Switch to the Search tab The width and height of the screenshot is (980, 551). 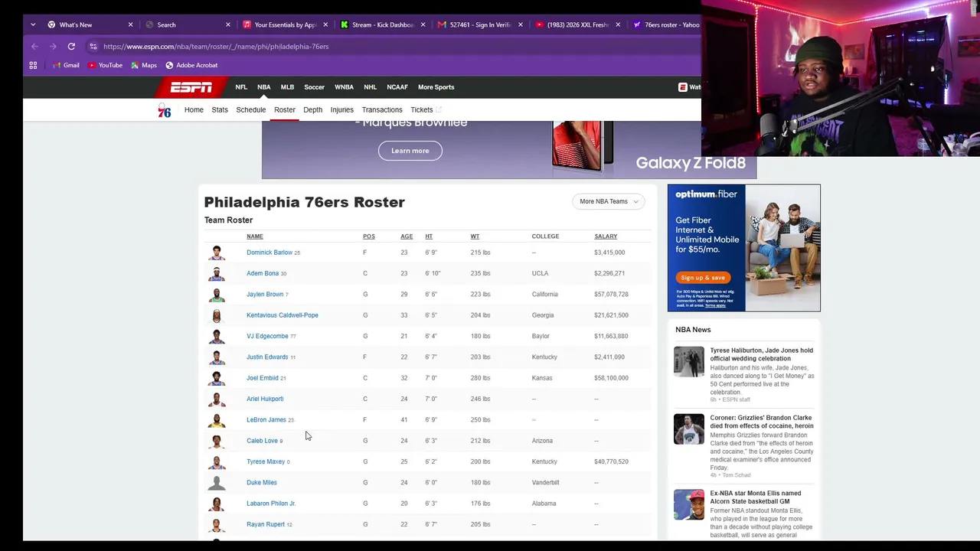(x=188, y=24)
